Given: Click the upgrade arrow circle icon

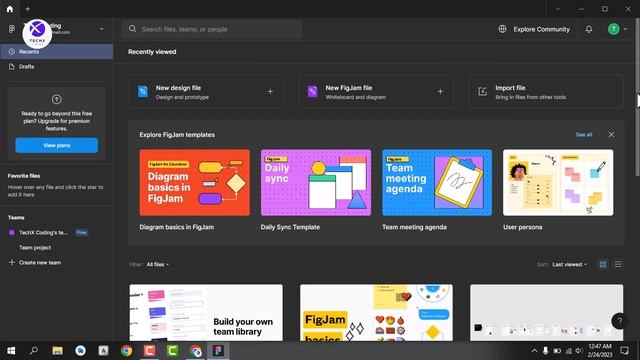Looking at the screenshot, I should [x=57, y=99].
